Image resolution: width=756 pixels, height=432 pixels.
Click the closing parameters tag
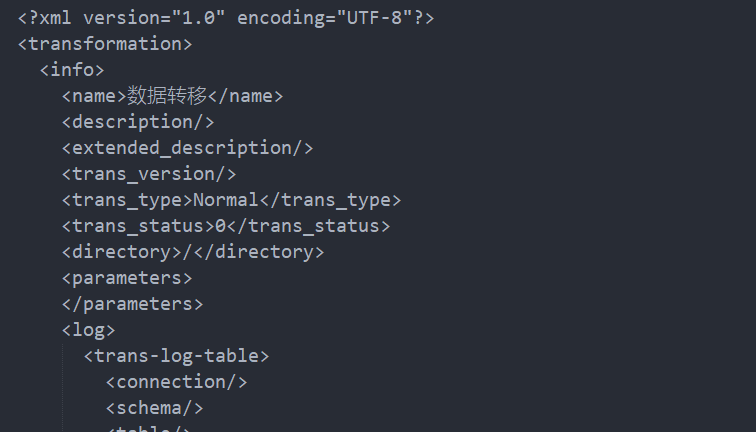click(x=132, y=304)
